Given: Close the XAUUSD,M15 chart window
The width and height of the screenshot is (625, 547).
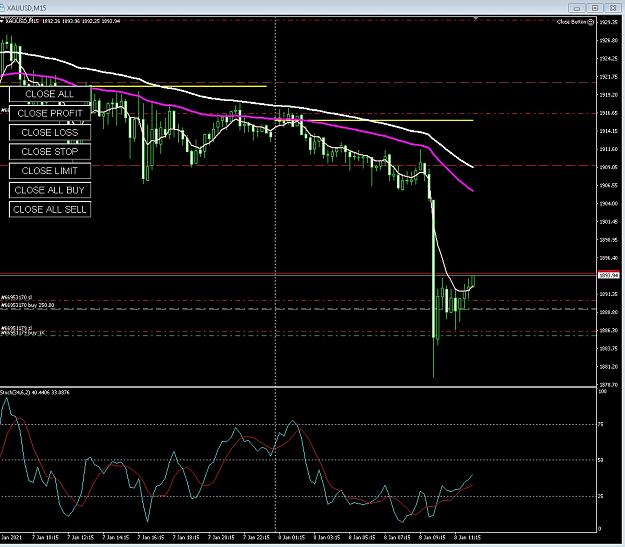Looking at the screenshot, I should [613, 8].
